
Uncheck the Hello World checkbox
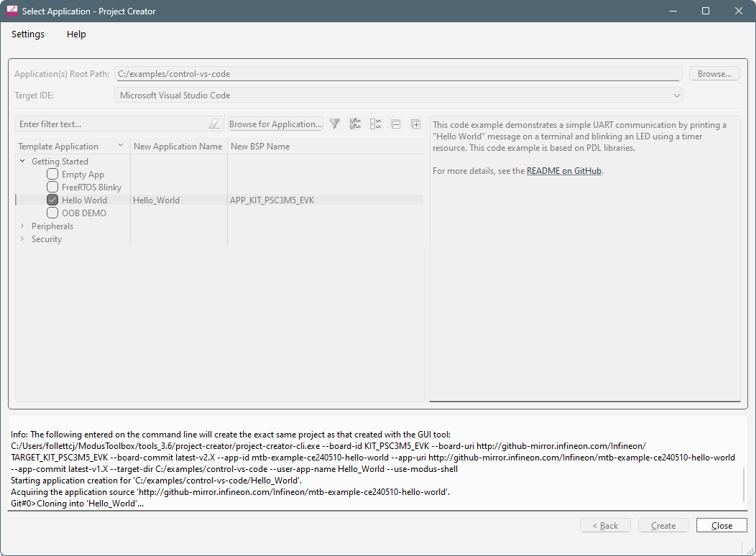point(52,200)
